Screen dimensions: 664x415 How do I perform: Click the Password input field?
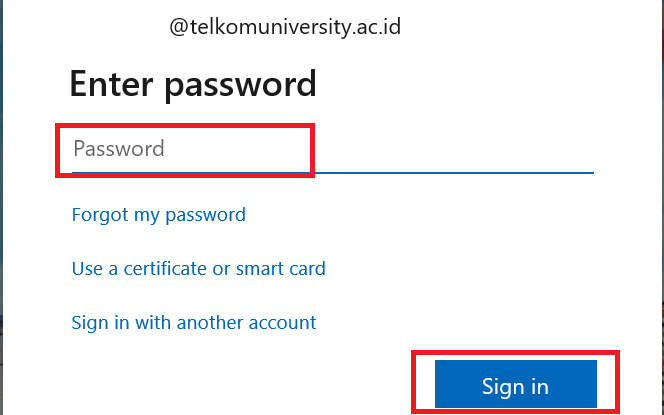click(x=330, y=150)
